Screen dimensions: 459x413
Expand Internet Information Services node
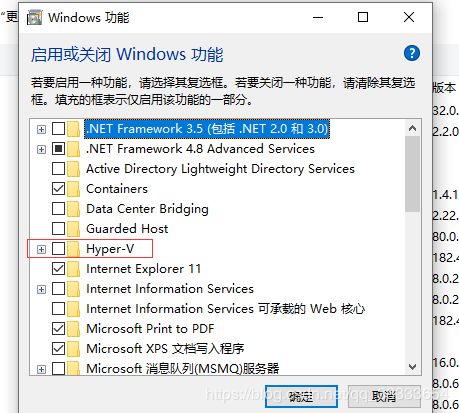point(41,289)
